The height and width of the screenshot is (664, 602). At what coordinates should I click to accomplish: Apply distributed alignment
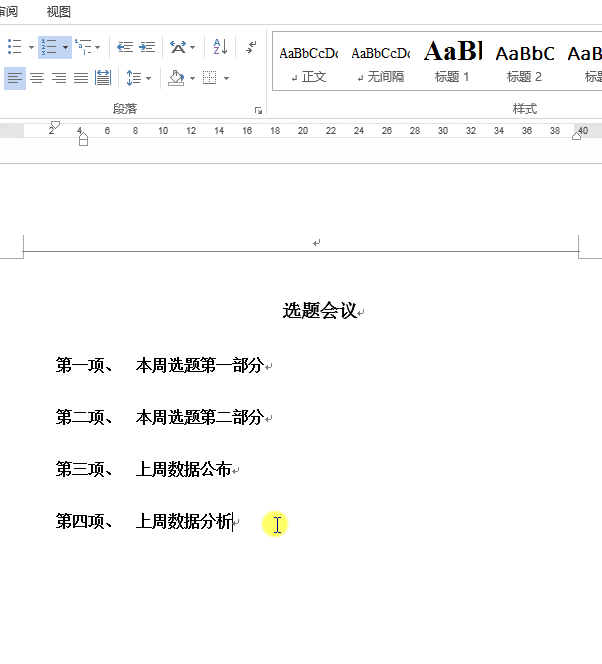point(103,78)
